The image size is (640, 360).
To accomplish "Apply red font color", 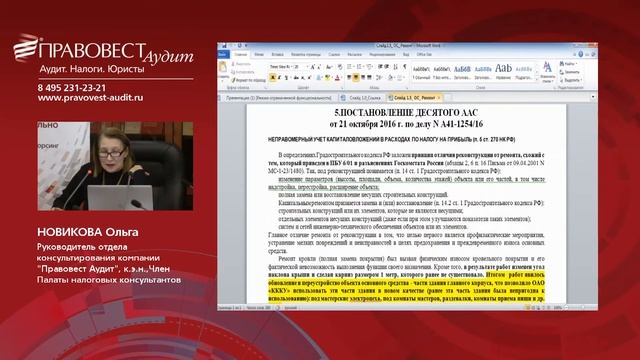I will point(337,78).
